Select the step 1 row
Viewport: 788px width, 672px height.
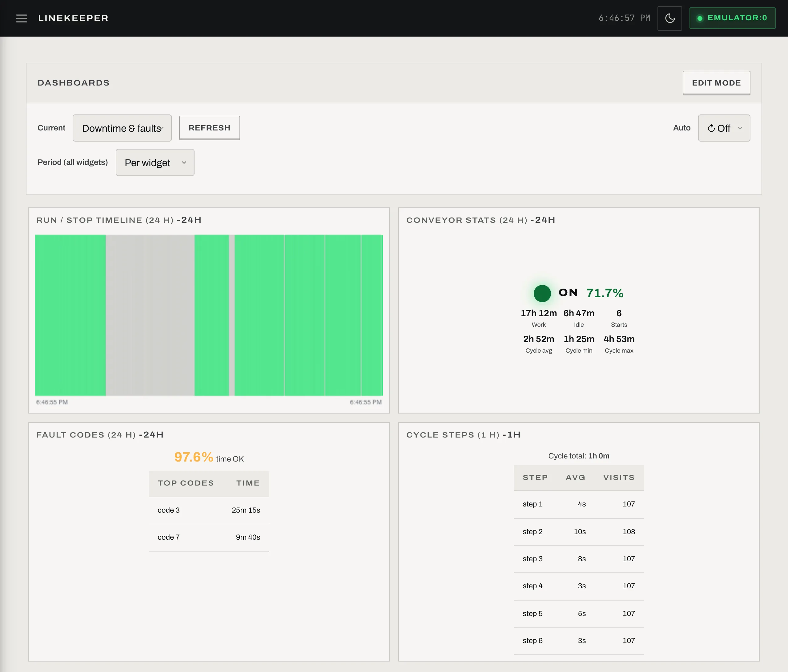pos(579,504)
